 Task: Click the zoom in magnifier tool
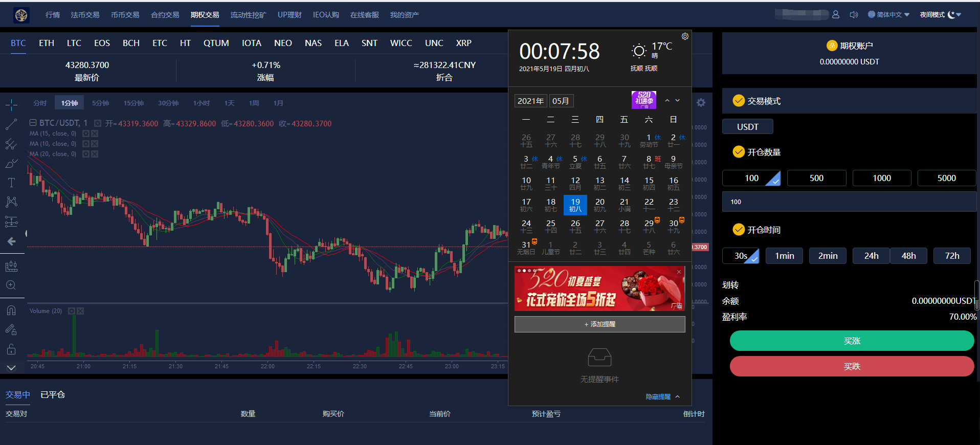(11, 285)
